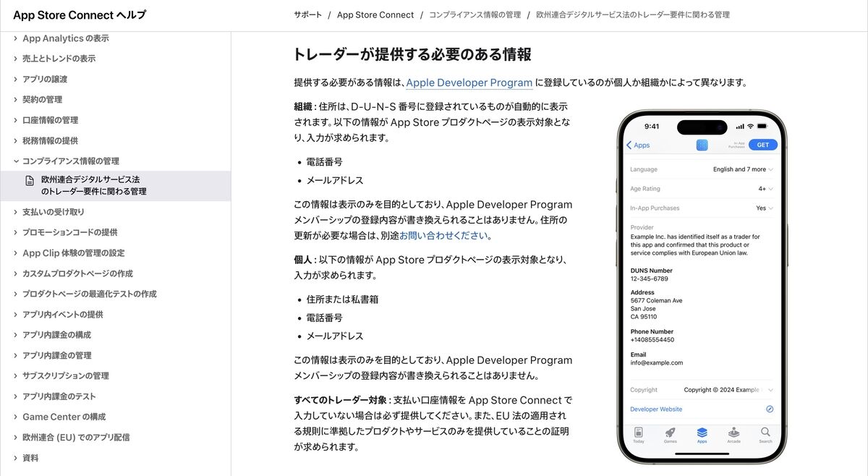Follow the Apple Developer Program link

click(x=469, y=82)
